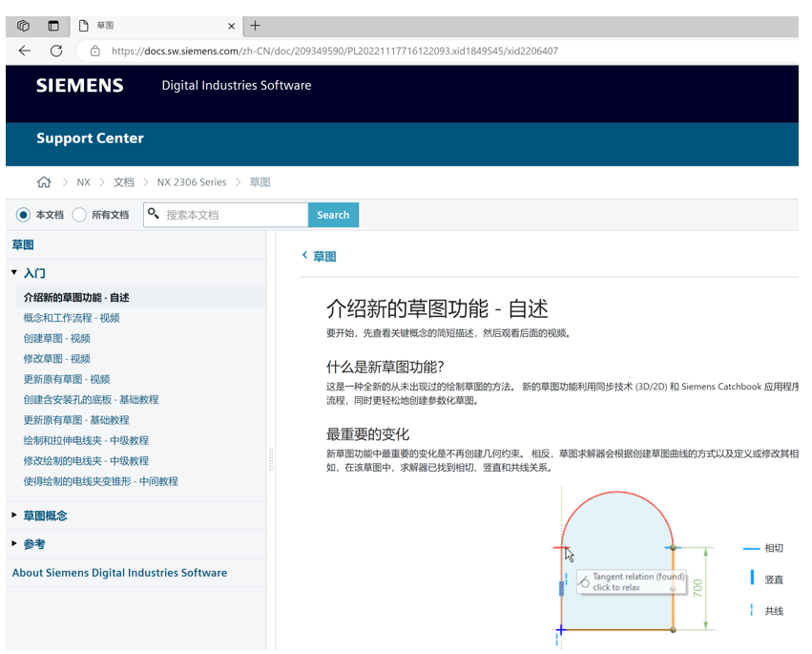Image resolution: width=812 pixels, height=654 pixels.
Task: Click the site info lock icon
Action: [94, 52]
